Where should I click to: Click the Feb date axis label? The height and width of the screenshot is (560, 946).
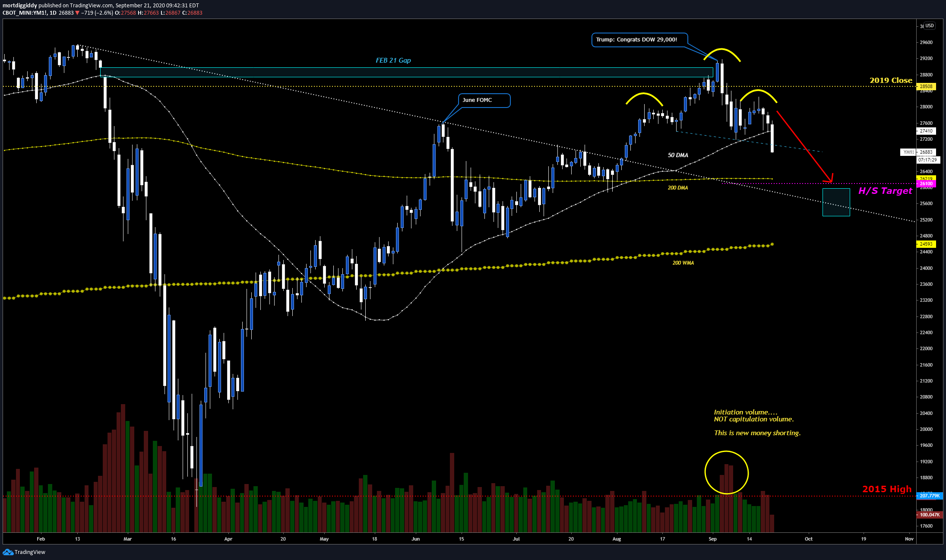coord(41,539)
